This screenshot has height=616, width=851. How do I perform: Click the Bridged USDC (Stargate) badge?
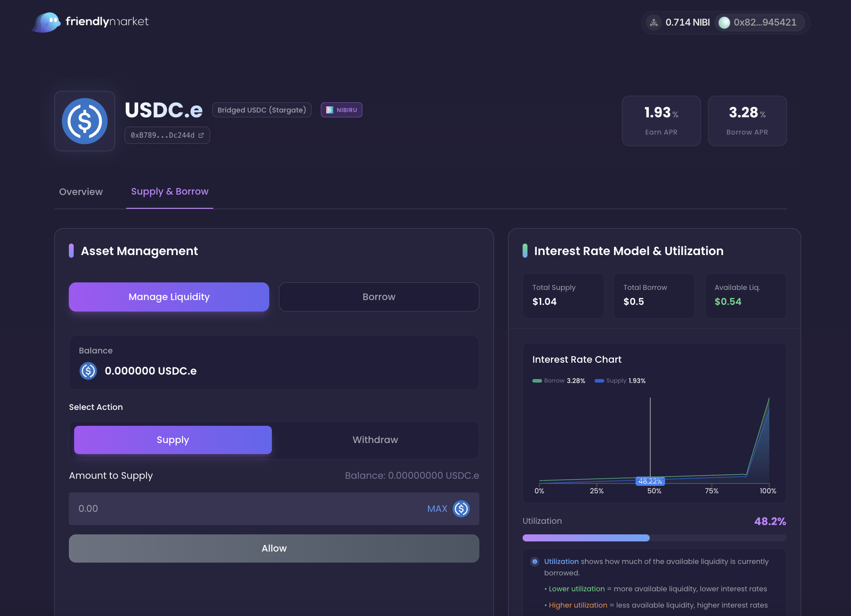pos(262,110)
